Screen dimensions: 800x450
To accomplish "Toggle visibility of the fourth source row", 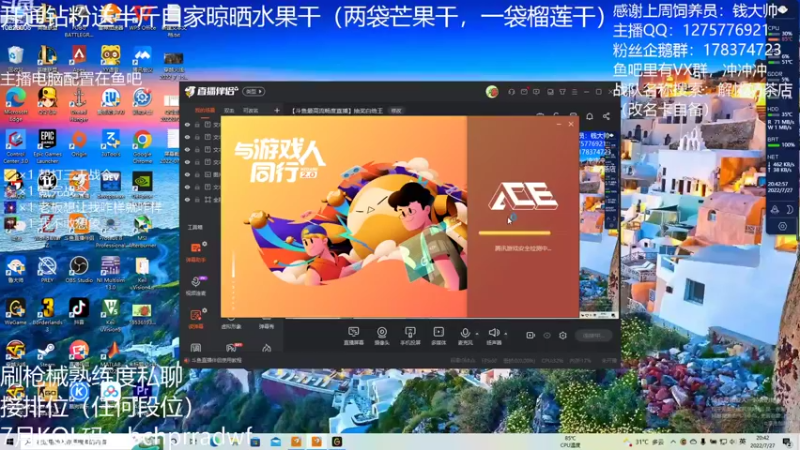I will tap(187, 162).
